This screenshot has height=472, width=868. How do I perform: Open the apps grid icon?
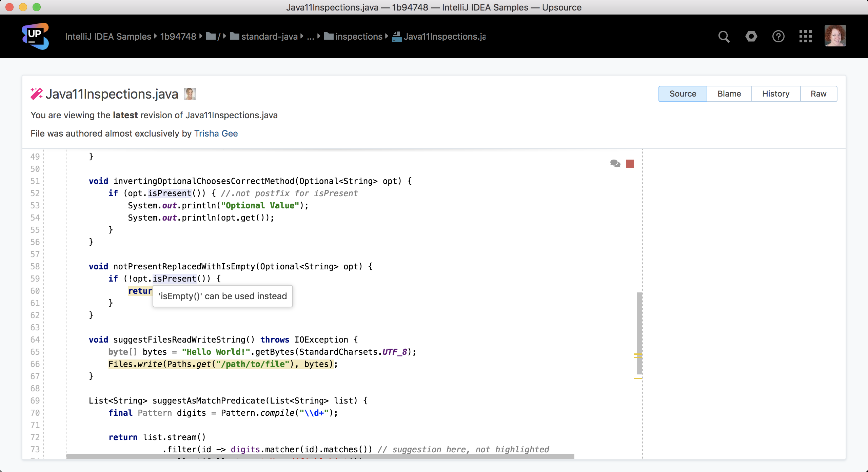tap(805, 36)
